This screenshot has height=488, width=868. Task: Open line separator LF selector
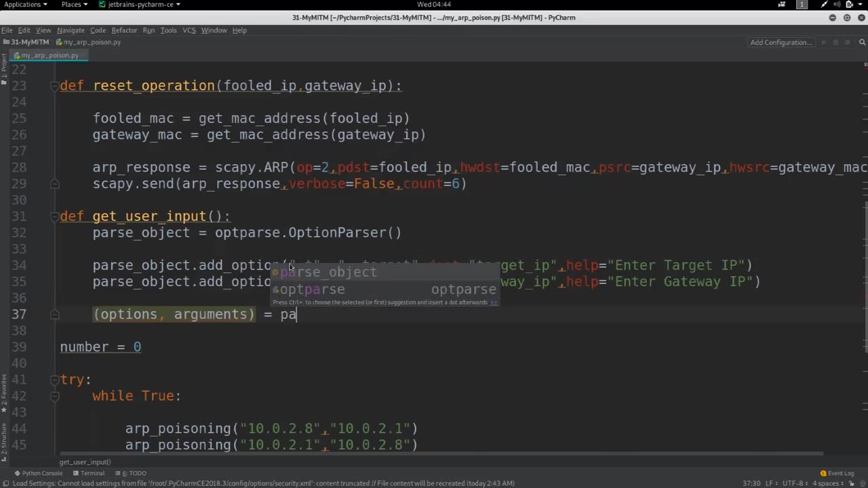[772, 483]
